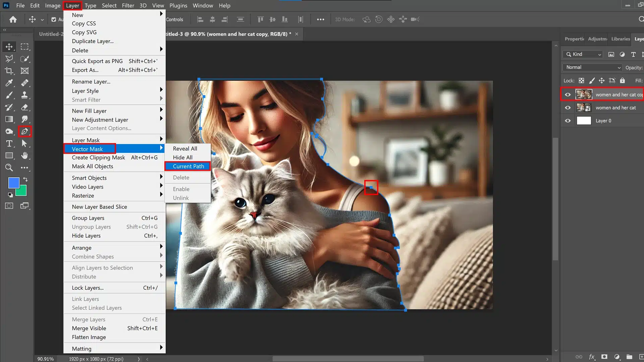This screenshot has width=644, height=362.
Task: Select the Brush tool
Action: pyautogui.click(x=9, y=95)
